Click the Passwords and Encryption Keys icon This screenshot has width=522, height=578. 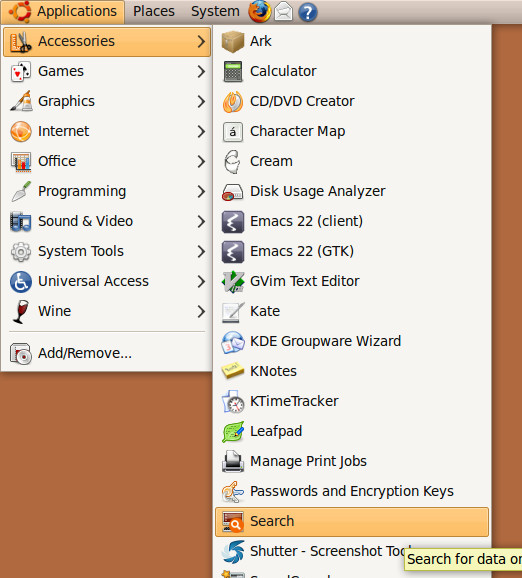click(233, 492)
